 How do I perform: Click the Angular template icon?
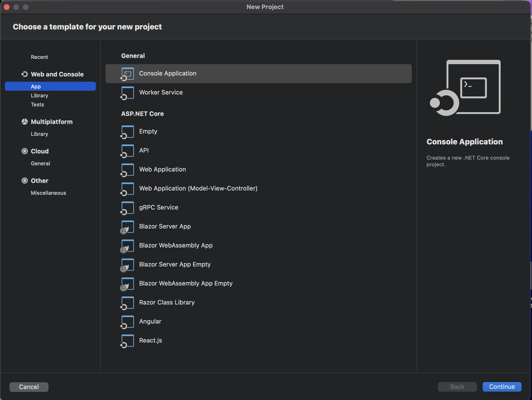pos(127,322)
